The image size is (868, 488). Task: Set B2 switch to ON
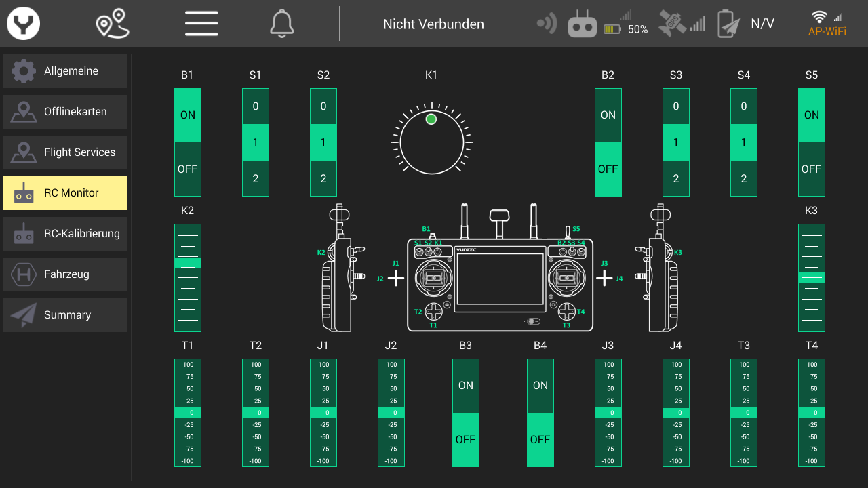[608, 115]
